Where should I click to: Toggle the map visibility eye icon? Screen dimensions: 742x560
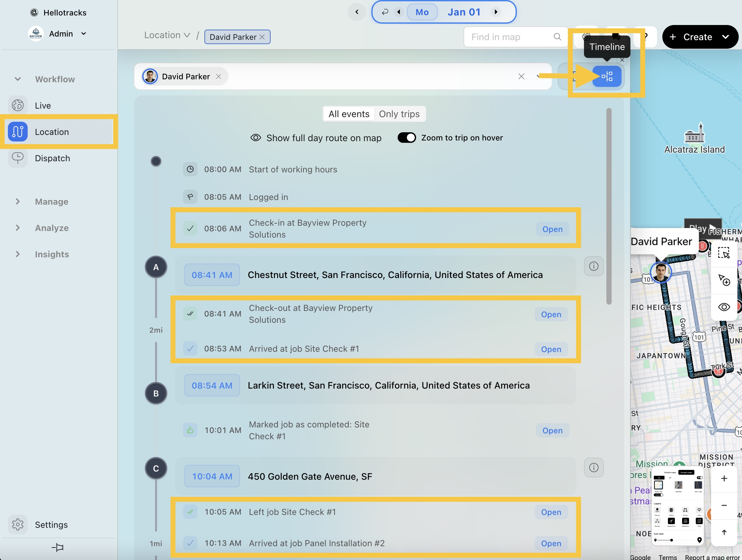click(724, 307)
